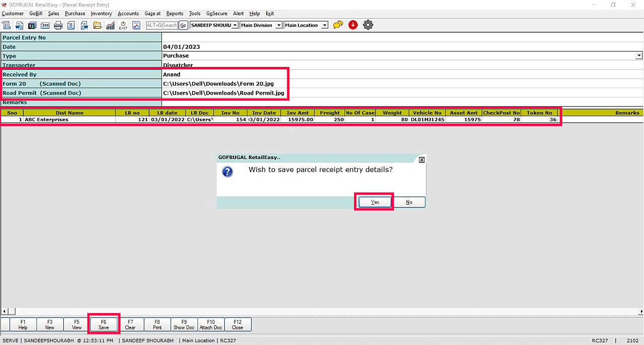The width and height of the screenshot is (644, 345).
Task: Open the yellow chat bubbles icon
Action: coord(338,25)
